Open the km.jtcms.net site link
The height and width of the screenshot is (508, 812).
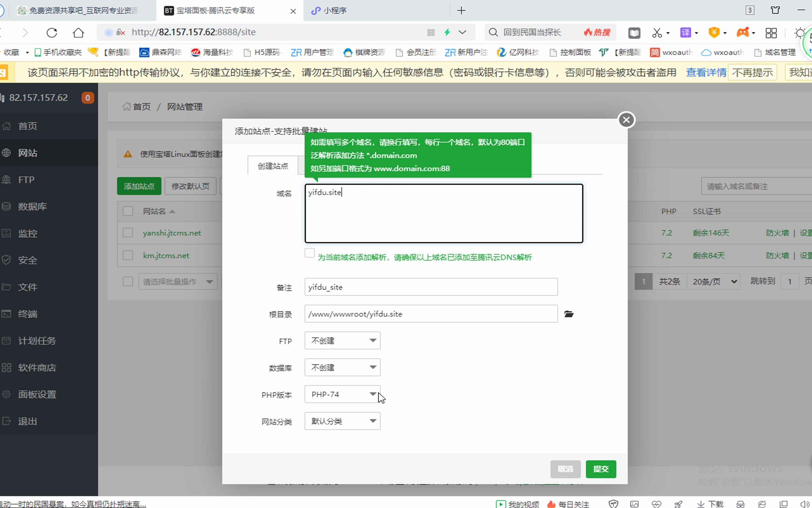(x=166, y=255)
